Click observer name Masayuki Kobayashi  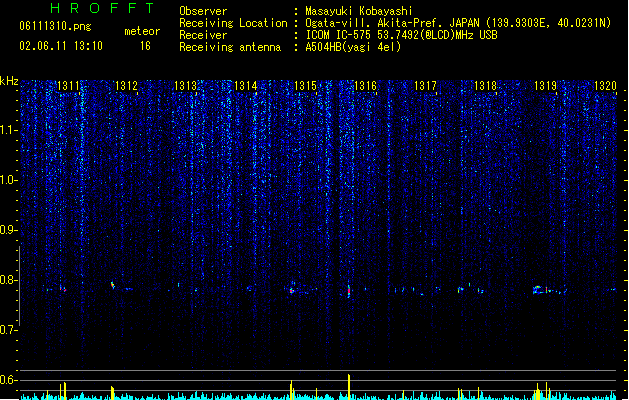coord(359,11)
